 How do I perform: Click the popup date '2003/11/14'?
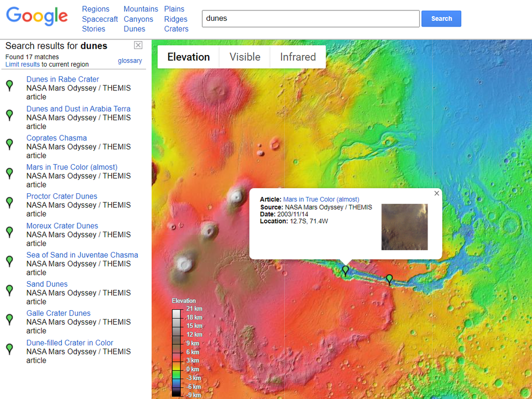point(293,214)
